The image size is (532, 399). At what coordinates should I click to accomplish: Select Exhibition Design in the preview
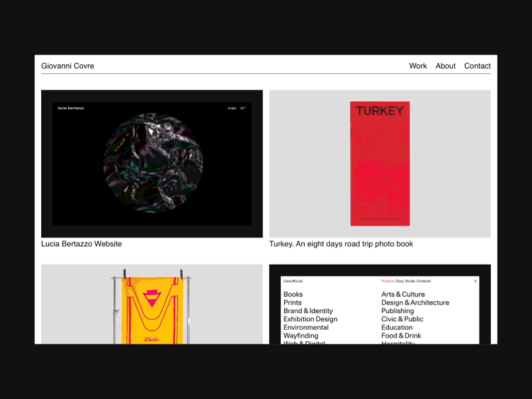311,319
